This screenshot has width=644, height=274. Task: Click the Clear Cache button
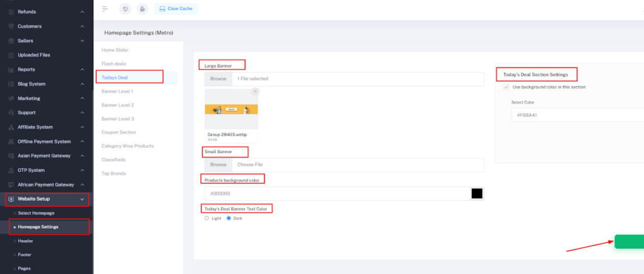pos(176,9)
